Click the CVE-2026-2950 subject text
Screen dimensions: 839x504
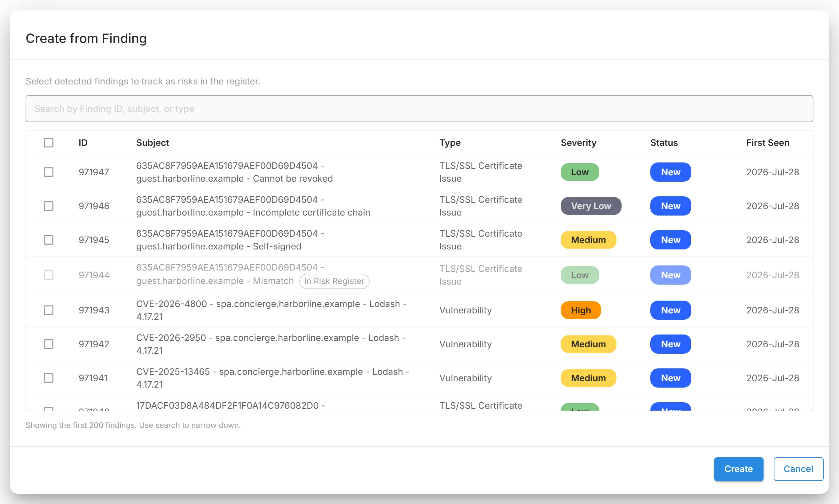pyautogui.click(x=271, y=344)
